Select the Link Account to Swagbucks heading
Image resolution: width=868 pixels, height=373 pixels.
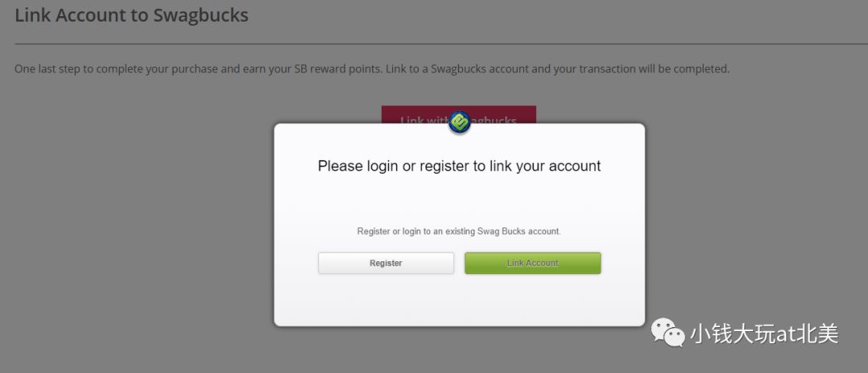[131, 15]
